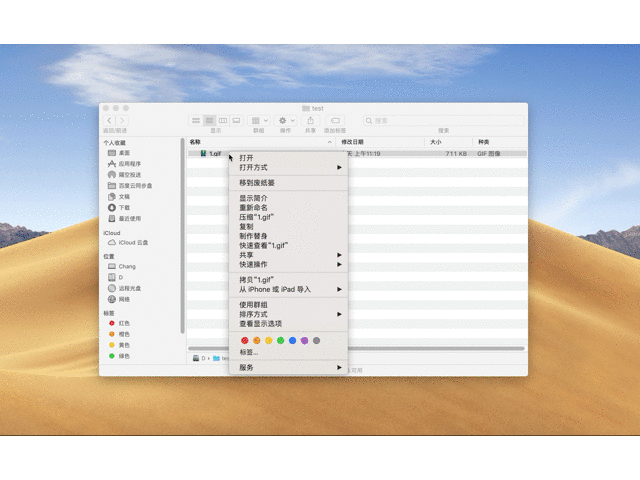Image resolution: width=640 pixels, height=480 pixels.
Task: Switch to column view
Action: [223, 120]
